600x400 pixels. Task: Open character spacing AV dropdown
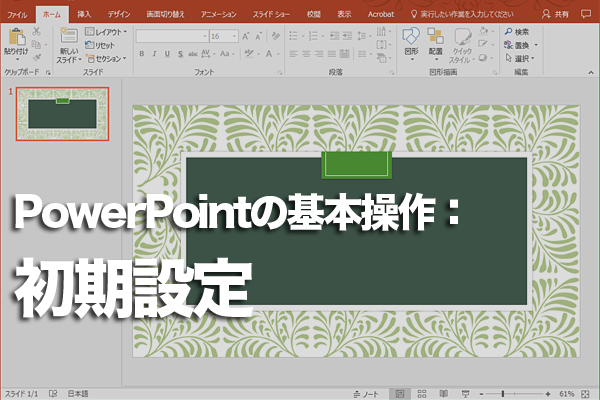(x=208, y=54)
